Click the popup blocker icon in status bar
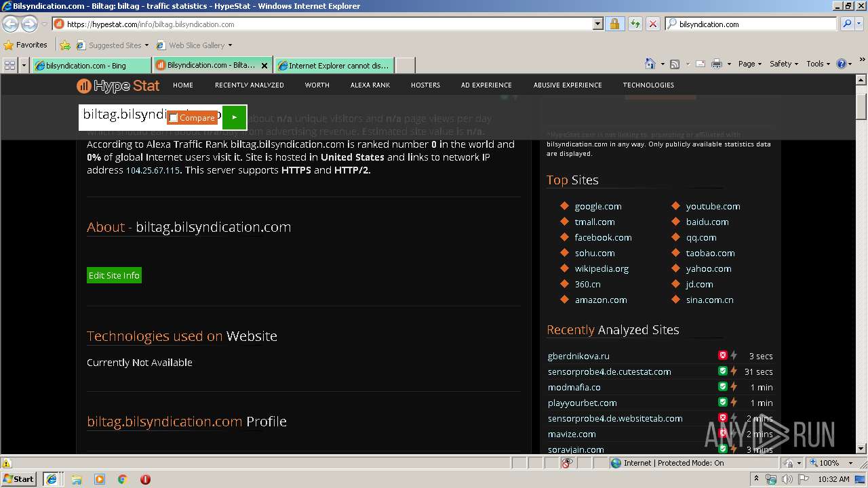The height and width of the screenshot is (488, 868). click(x=567, y=463)
